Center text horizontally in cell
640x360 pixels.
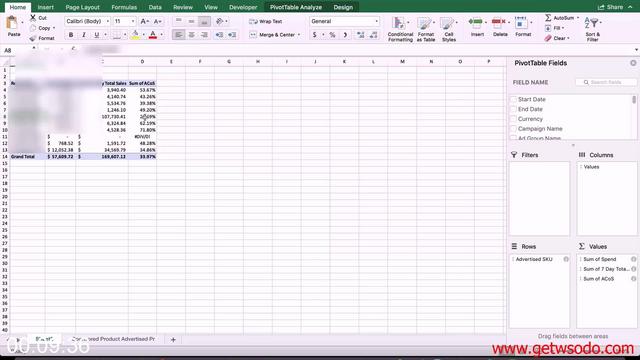pos(191,35)
